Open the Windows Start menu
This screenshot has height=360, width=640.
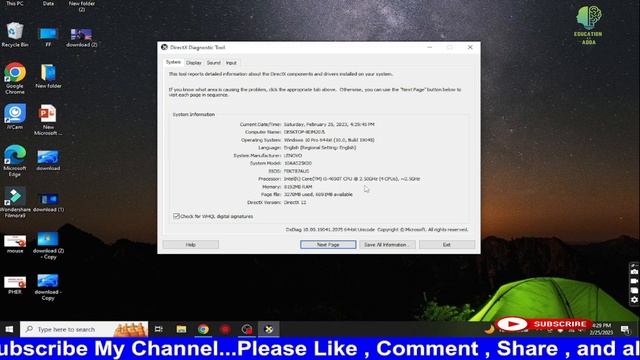pyautogui.click(x=9, y=329)
